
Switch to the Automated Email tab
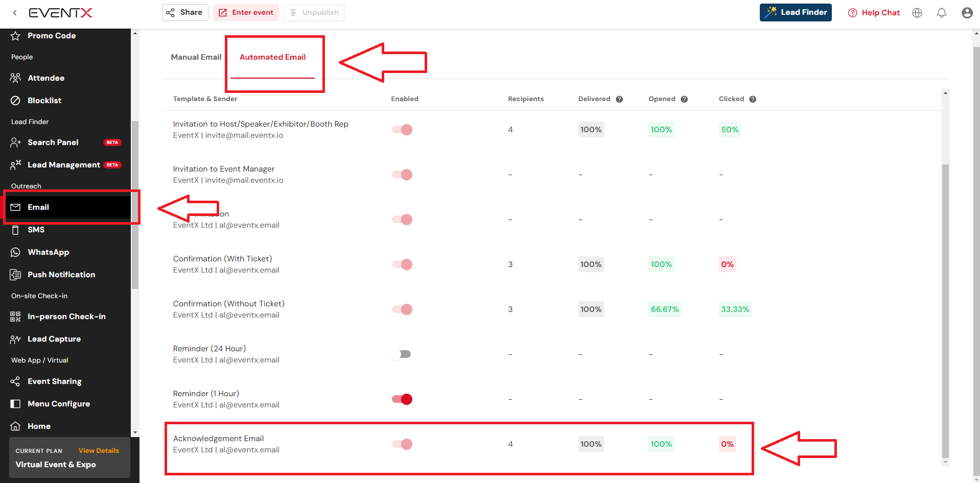tap(272, 57)
